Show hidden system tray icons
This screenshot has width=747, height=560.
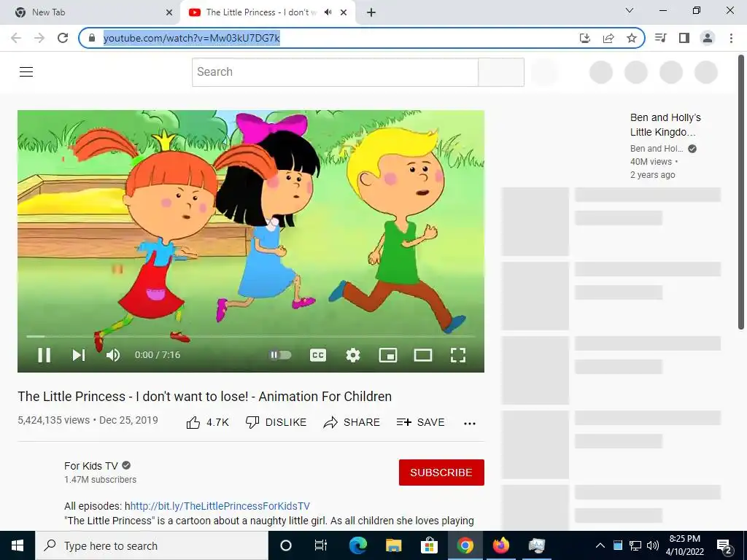coord(600,545)
